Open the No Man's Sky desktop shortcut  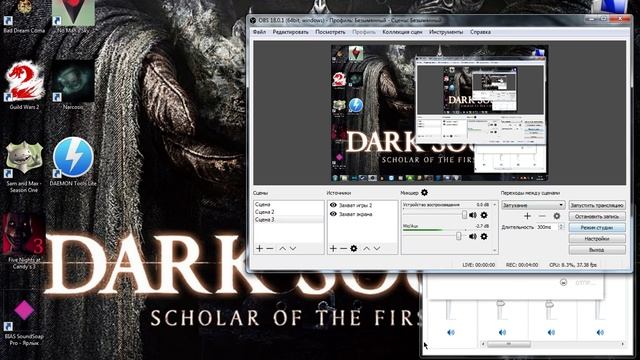(73, 16)
